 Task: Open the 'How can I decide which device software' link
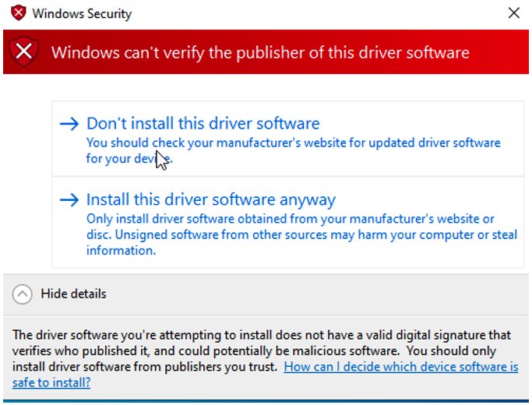tap(266, 375)
